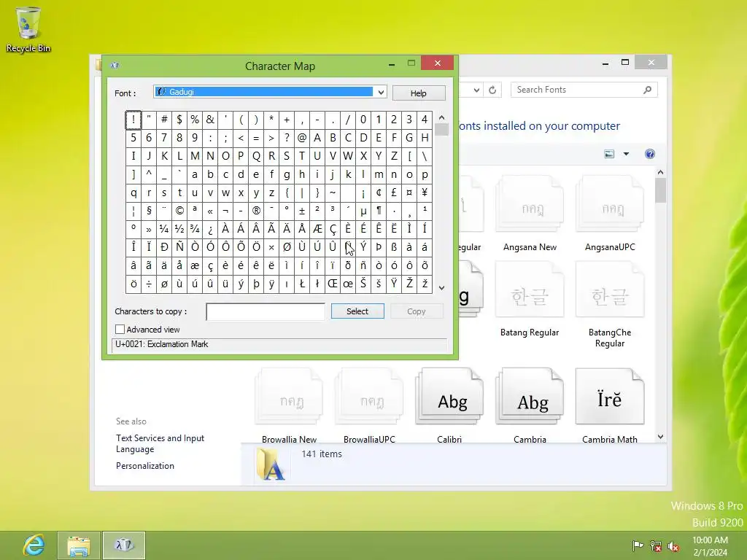The height and width of the screenshot is (560, 747).
Task: Select the Cambria Math font icon
Action: (x=610, y=396)
